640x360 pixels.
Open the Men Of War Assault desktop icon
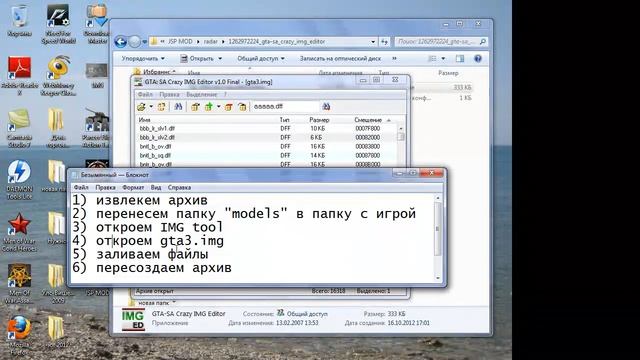19,284
